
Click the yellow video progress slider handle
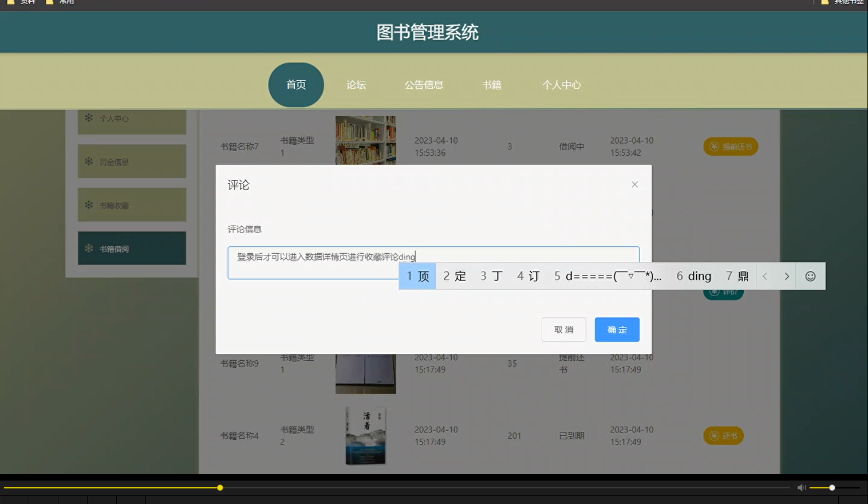220,487
